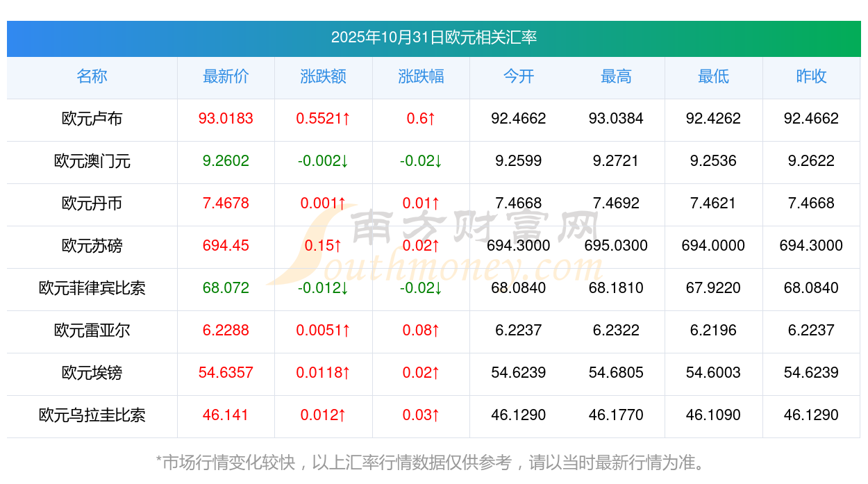Click low value 67.9220
Image resolution: width=868 pixels, height=484 pixels.
coord(714,288)
